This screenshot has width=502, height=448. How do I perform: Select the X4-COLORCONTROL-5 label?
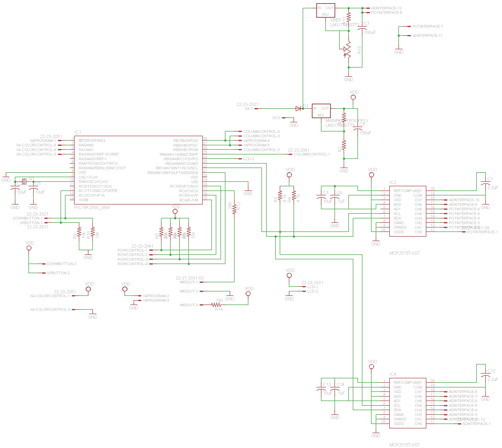[36, 145]
